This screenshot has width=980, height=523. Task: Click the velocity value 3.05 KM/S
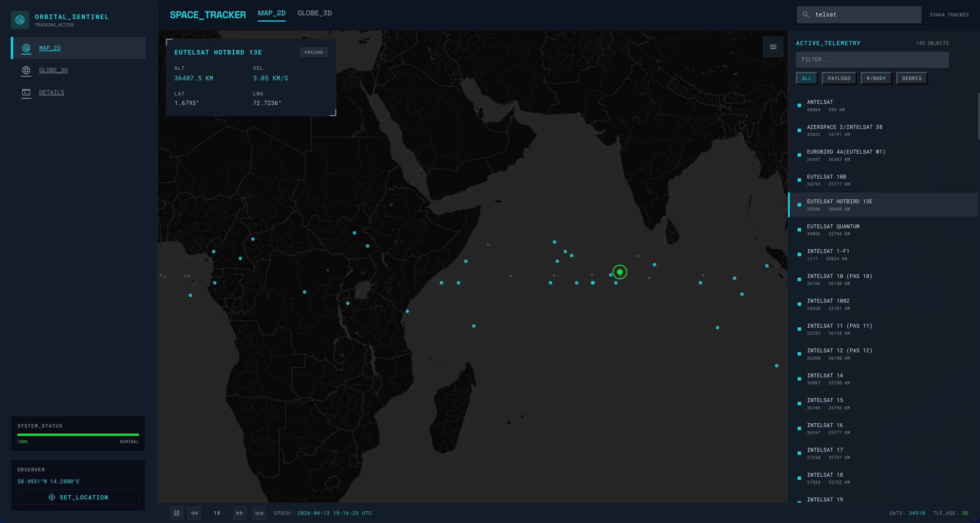click(x=270, y=78)
